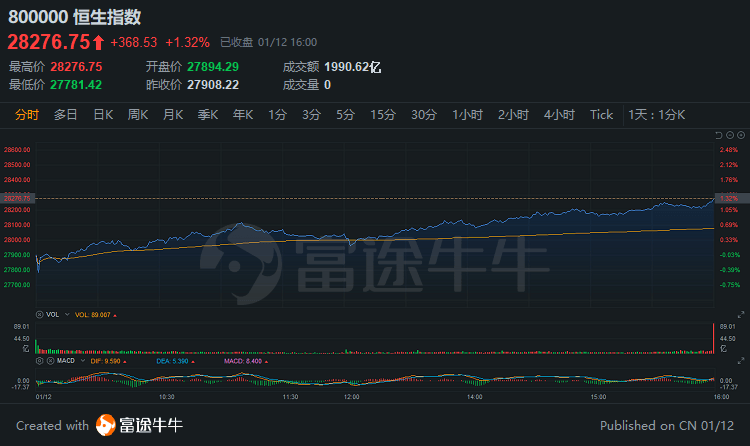750x446 pixels.
Task: Open the VOL indicator dropdown arrow
Action: pyautogui.click(x=67, y=314)
